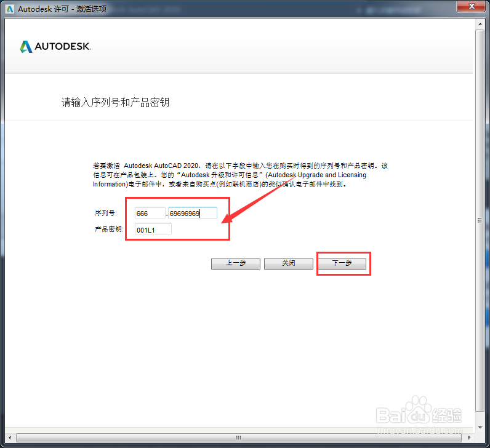
Task: Click the 序列号 label
Action: pyautogui.click(x=106, y=213)
